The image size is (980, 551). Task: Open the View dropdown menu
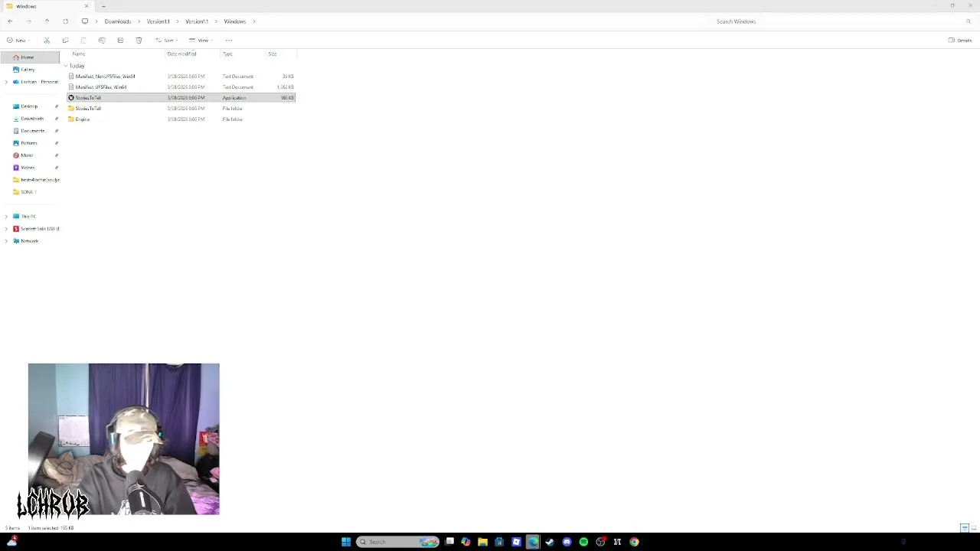click(x=201, y=40)
